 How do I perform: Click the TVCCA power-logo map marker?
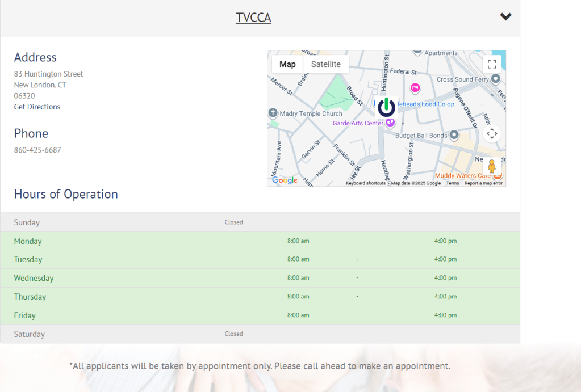(386, 107)
